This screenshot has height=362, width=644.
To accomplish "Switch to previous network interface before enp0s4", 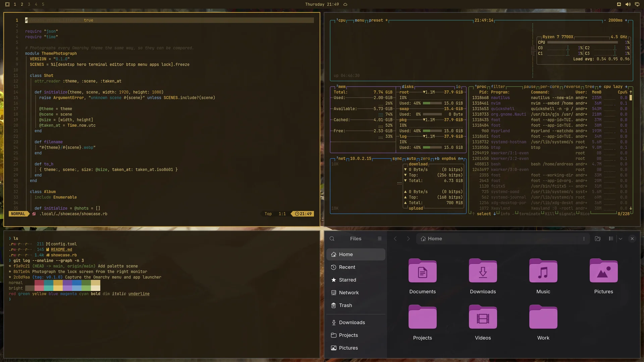I will (437, 159).
